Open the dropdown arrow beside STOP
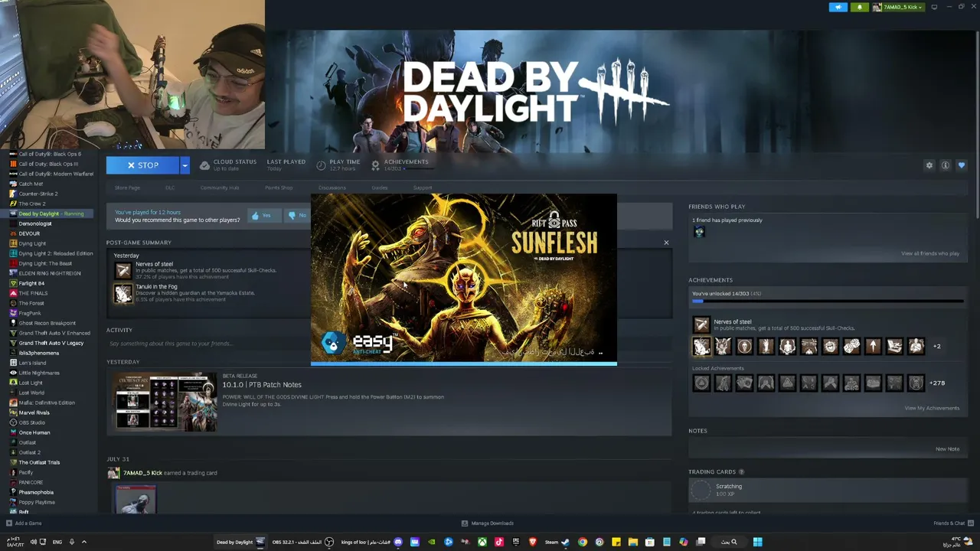Image resolution: width=980 pixels, height=551 pixels. tap(185, 165)
